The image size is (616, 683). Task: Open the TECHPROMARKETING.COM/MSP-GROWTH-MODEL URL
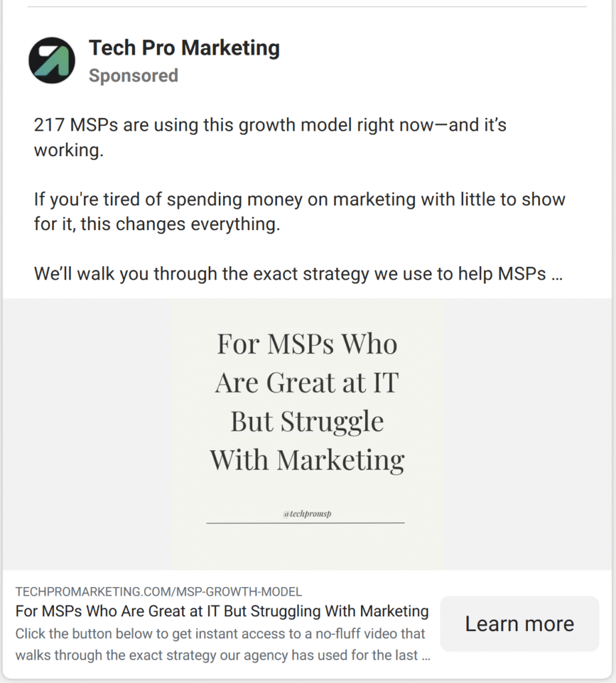(x=159, y=592)
